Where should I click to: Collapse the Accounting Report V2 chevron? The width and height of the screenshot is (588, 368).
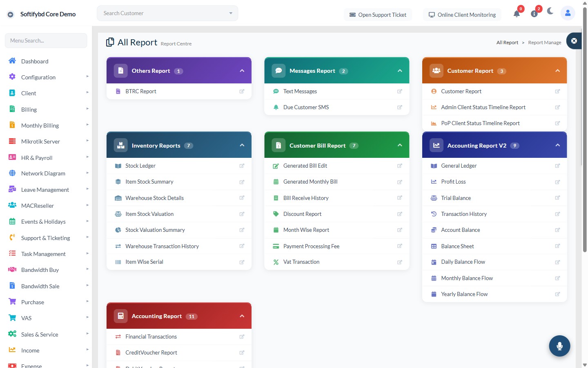(558, 145)
